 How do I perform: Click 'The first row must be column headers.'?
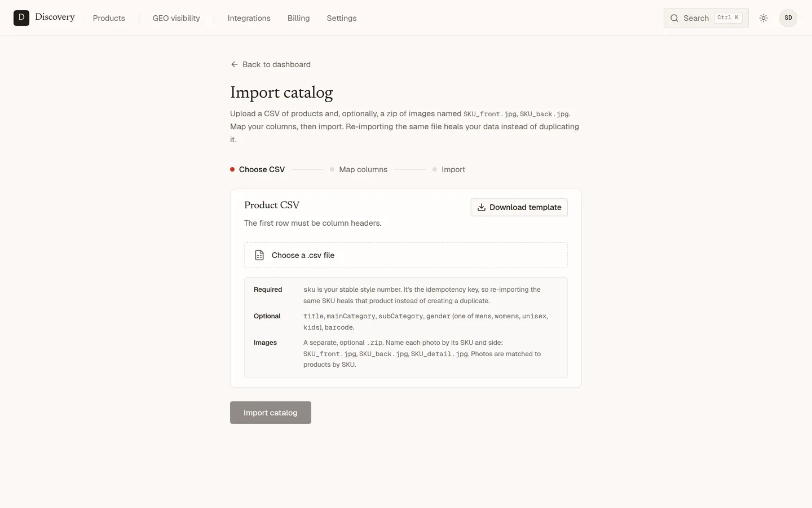pyautogui.click(x=313, y=223)
